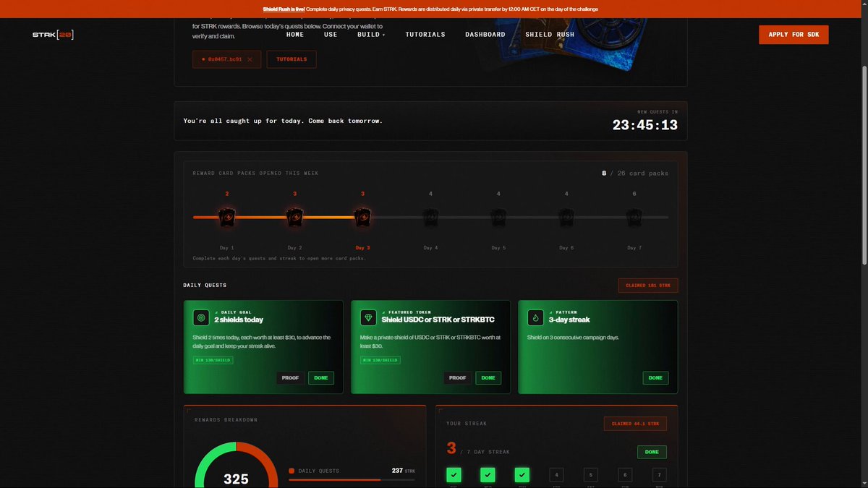The width and height of the screenshot is (868, 488).
Task: Click the CLAIMED 44.1 STRK button
Action: 635,424
